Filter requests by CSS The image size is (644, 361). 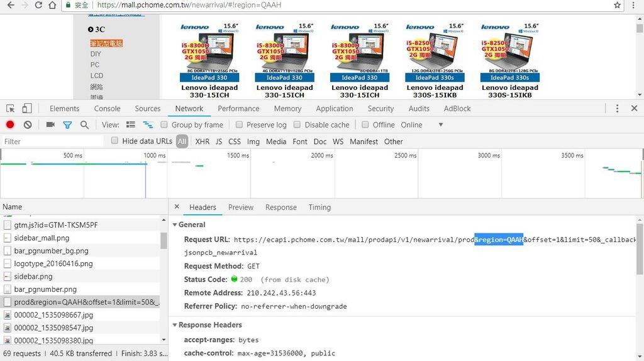[235, 142]
